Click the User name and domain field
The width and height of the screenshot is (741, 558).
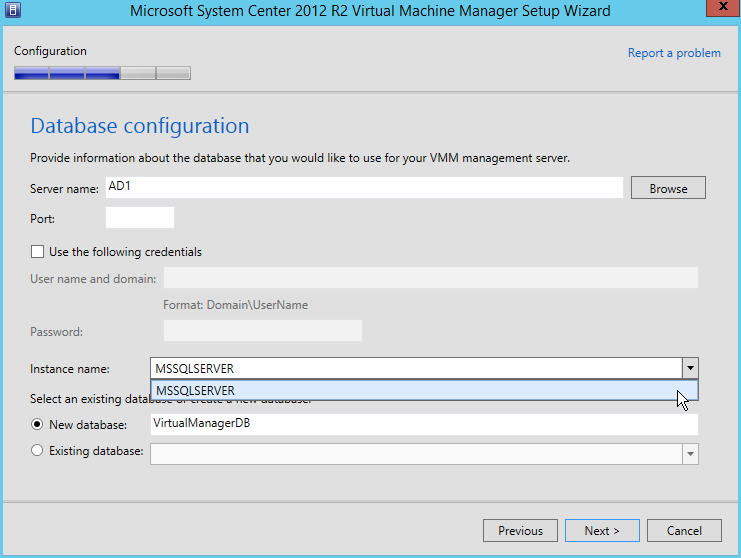click(430, 278)
